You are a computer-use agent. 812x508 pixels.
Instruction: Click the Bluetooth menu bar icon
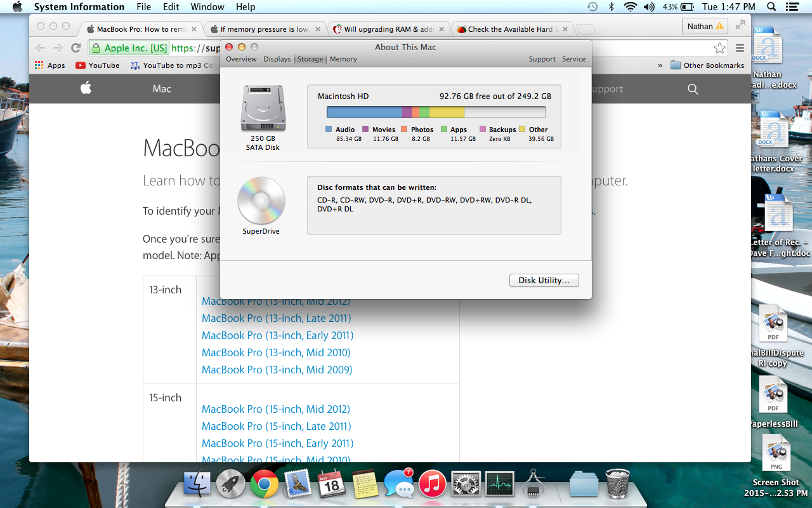(x=611, y=7)
